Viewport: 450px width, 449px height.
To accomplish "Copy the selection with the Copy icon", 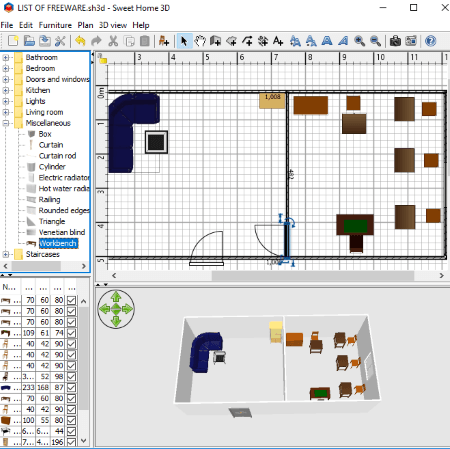I will click(129, 41).
